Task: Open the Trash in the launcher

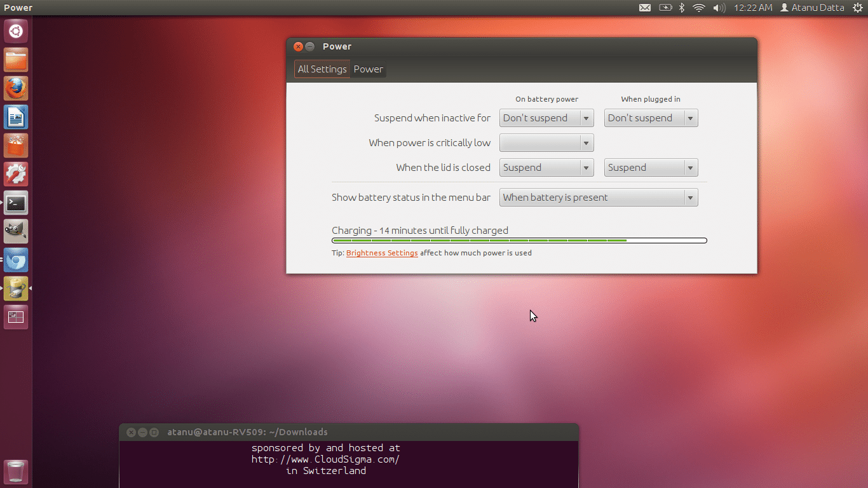Action: pos(16,472)
